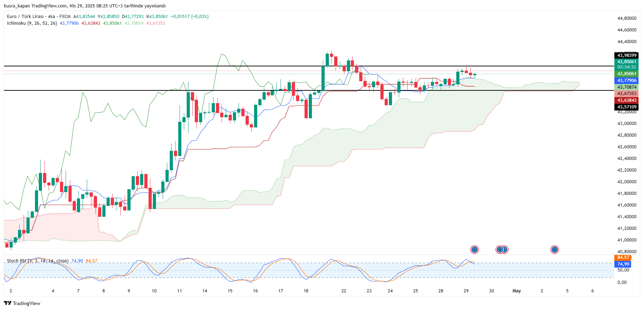Select the blue 43,77906 axis price tag
Viewport: 644px width, 310px height.
tap(627, 81)
